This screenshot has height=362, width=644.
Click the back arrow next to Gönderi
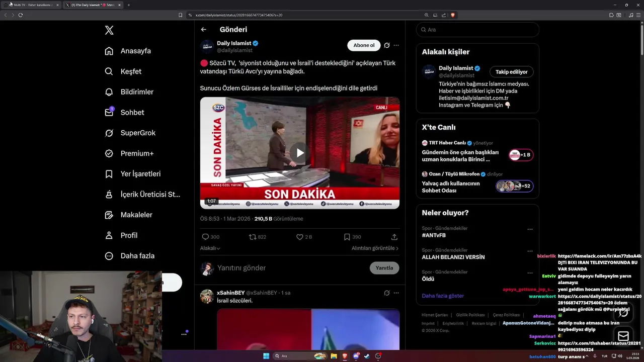[x=203, y=30]
